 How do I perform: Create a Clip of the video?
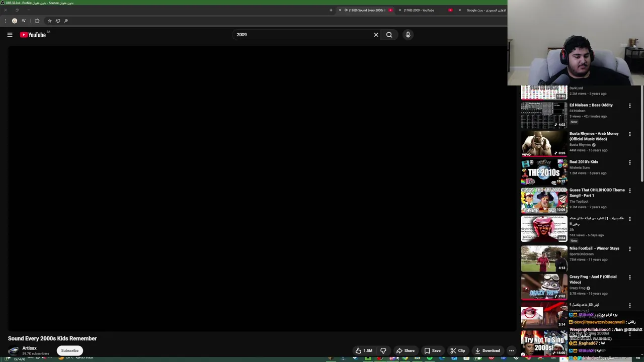click(x=457, y=350)
